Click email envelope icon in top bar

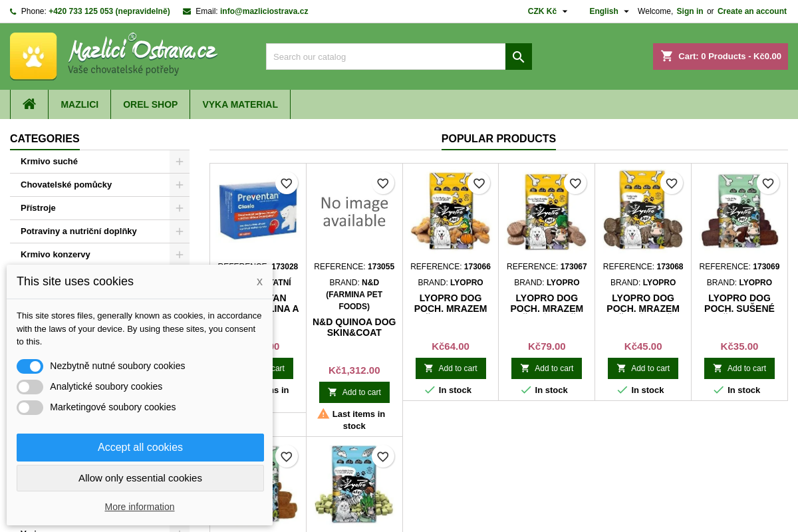pyautogui.click(x=187, y=11)
